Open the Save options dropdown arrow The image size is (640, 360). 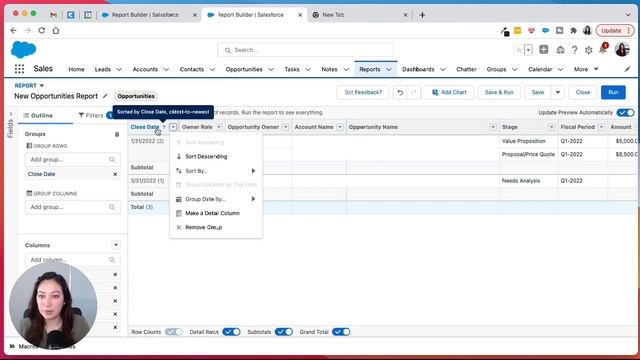558,92
